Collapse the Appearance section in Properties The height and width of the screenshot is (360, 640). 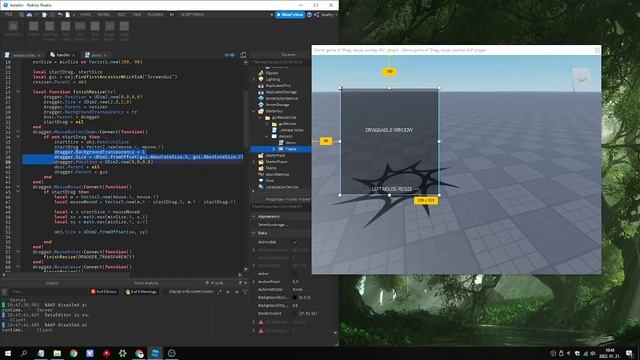coord(254,216)
